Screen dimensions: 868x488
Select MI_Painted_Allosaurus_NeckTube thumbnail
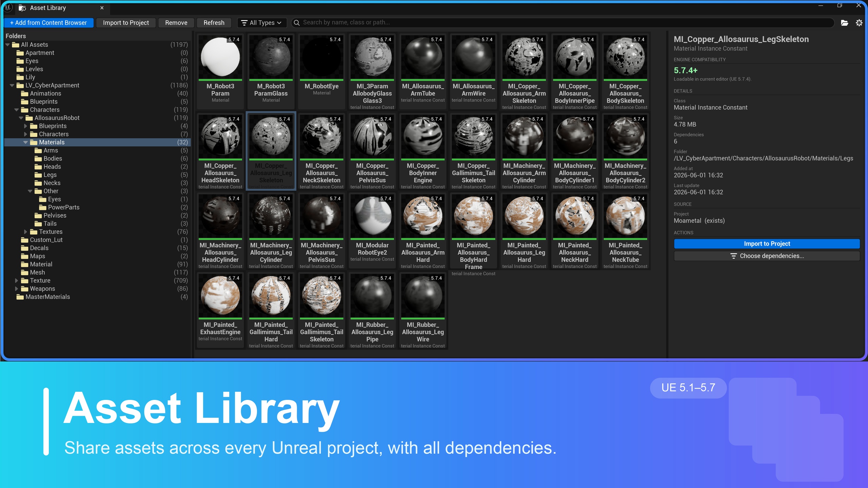click(626, 216)
